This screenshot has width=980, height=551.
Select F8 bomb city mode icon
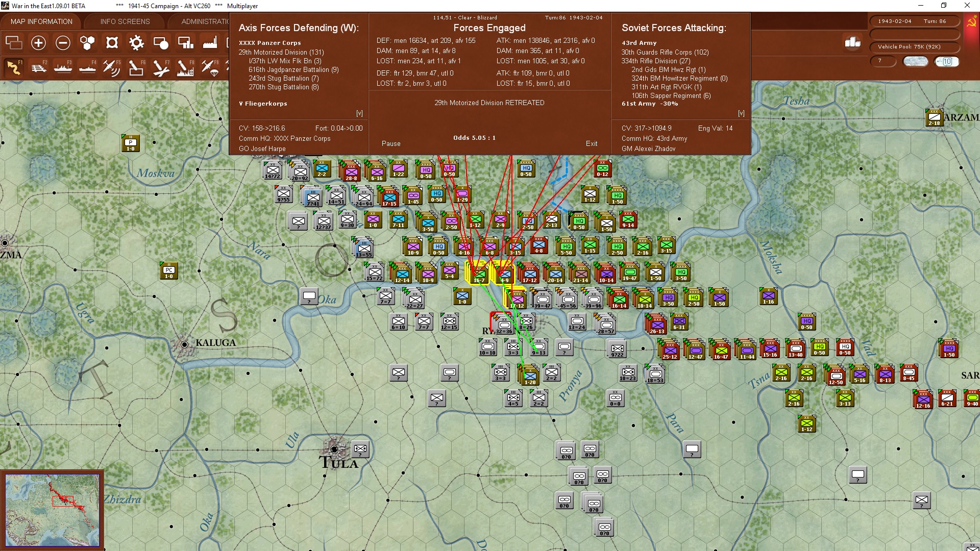(185, 67)
